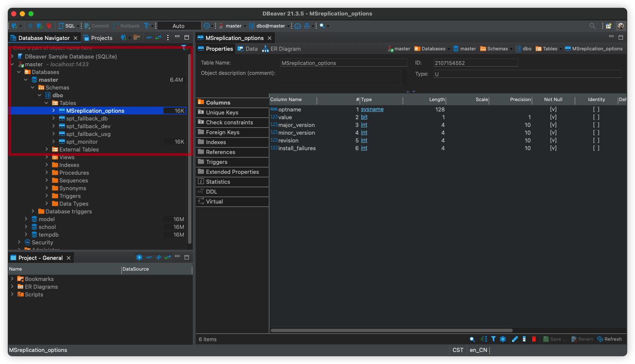The image size is (635, 364).
Task: Click into the Table Name input field
Action: tap(343, 62)
